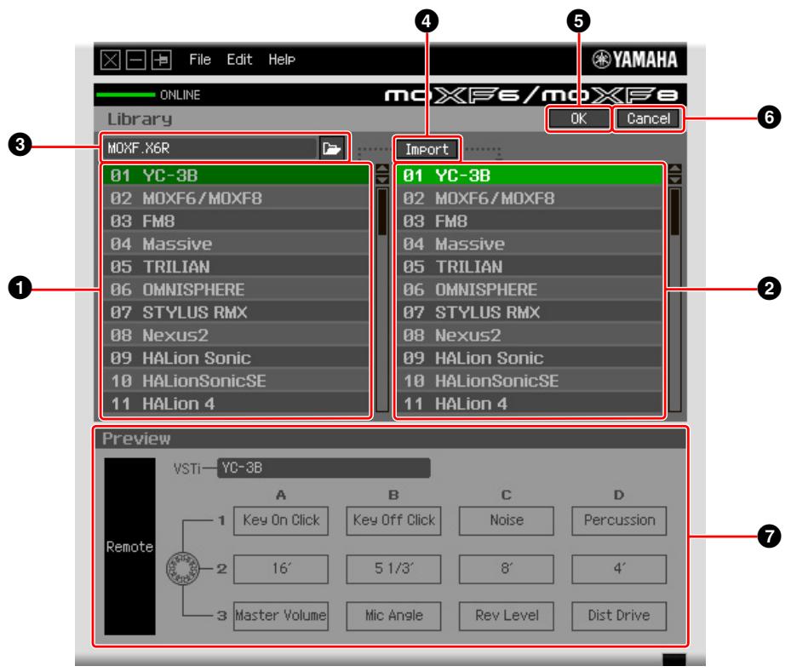
Task: Select 08 Nexus2 in right list
Action: coord(530,335)
